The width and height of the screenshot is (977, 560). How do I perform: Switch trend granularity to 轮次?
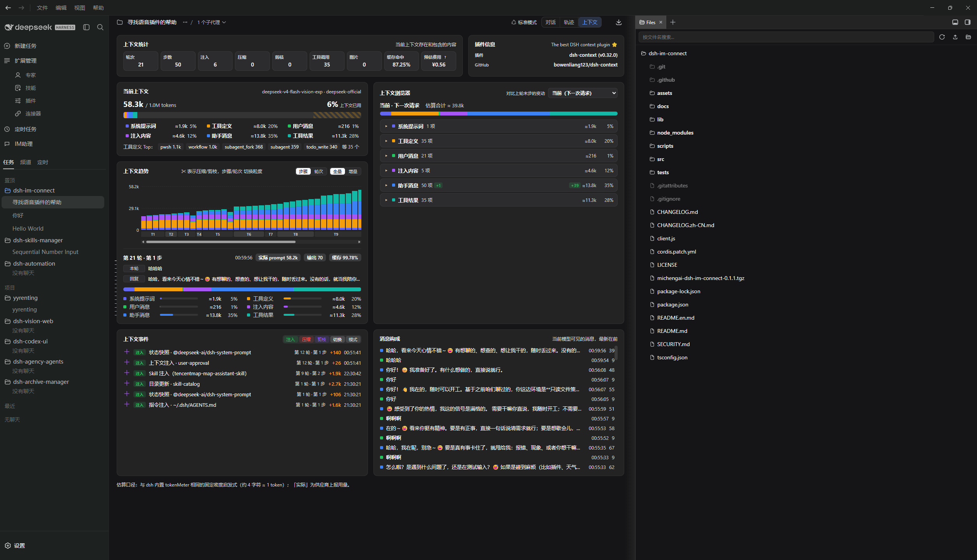click(x=319, y=171)
